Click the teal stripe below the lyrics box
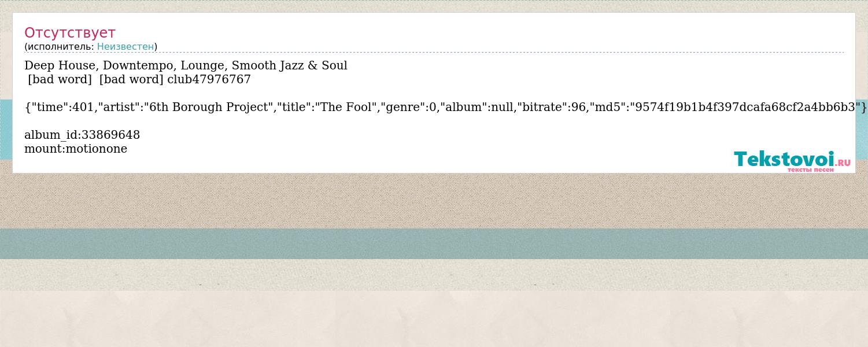Viewport: 868px width, 347px height. 434,243
